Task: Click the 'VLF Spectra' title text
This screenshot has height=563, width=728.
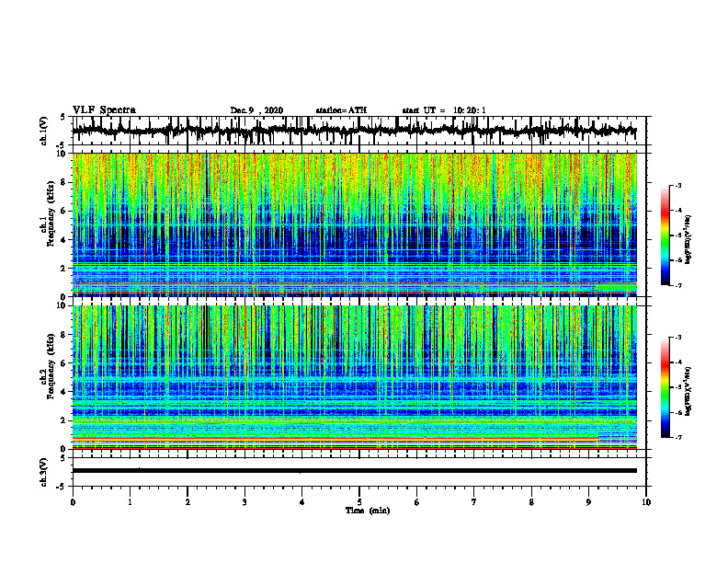Action: (104, 110)
